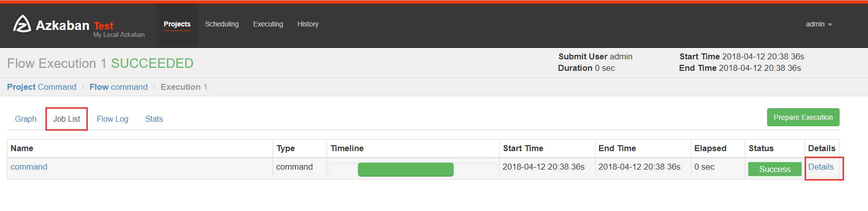This screenshot has height=211, width=868.
Task: Click the green timeline progress bar
Action: click(406, 170)
